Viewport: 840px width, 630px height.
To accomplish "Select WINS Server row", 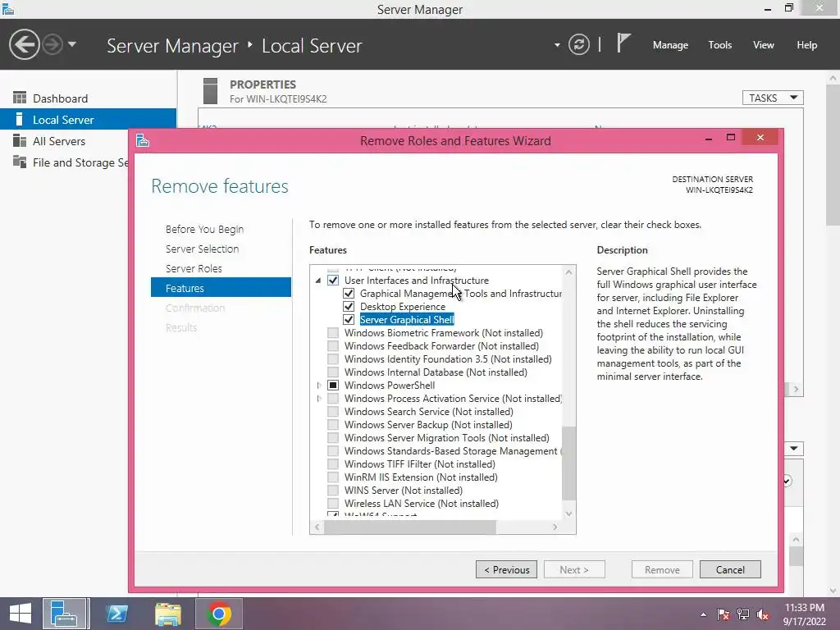I will click(x=404, y=491).
